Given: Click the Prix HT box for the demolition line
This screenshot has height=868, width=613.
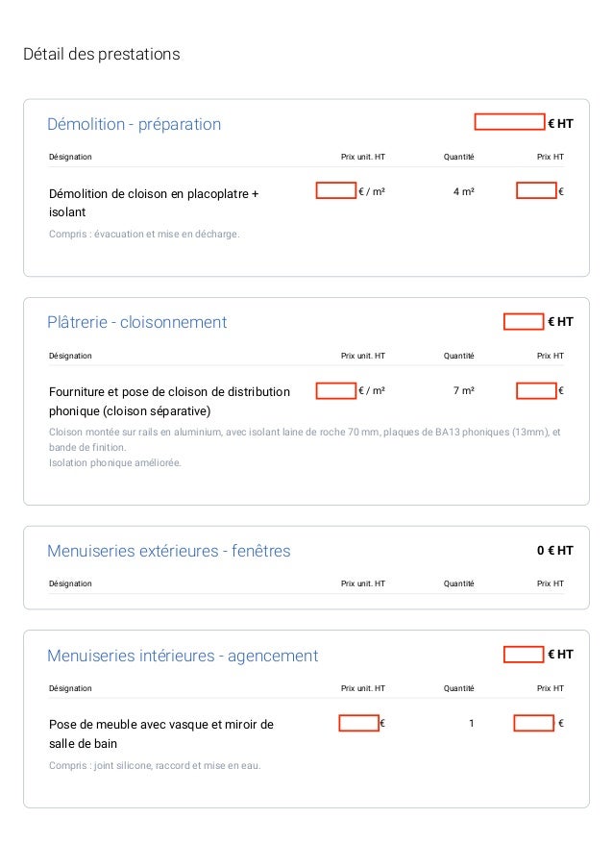Looking at the screenshot, I should 535,191.
